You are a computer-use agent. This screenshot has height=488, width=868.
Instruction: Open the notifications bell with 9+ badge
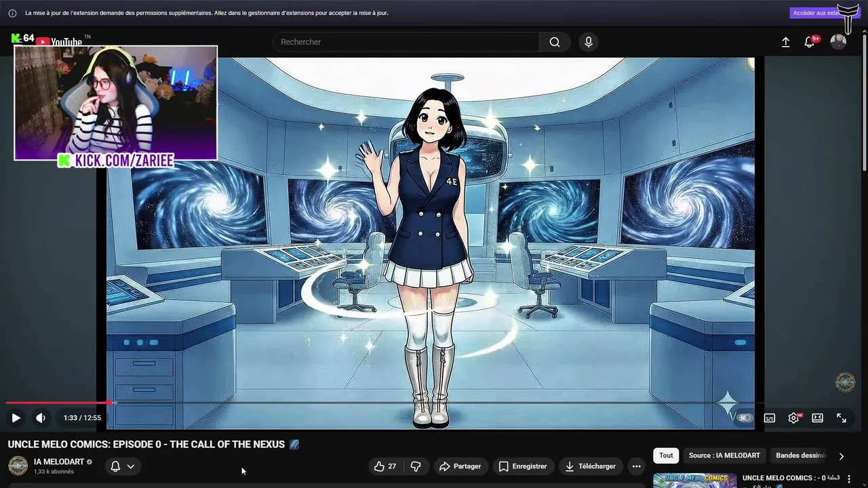coord(810,42)
